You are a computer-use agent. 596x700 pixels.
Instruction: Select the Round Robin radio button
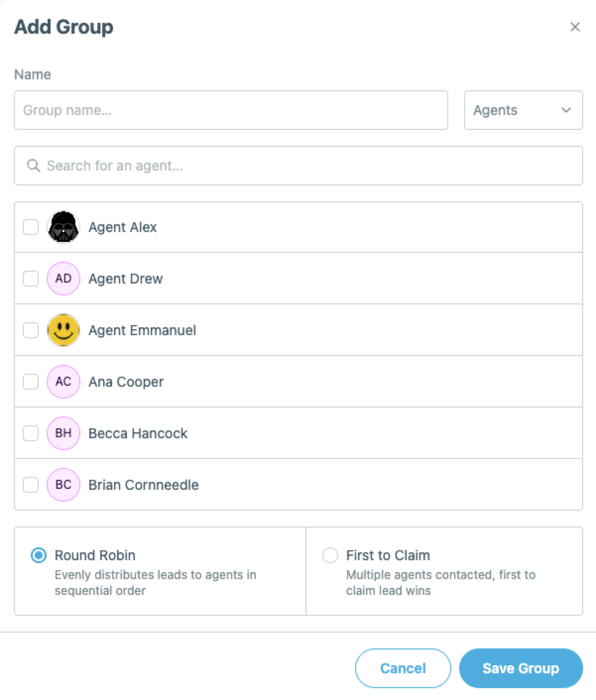(x=39, y=555)
